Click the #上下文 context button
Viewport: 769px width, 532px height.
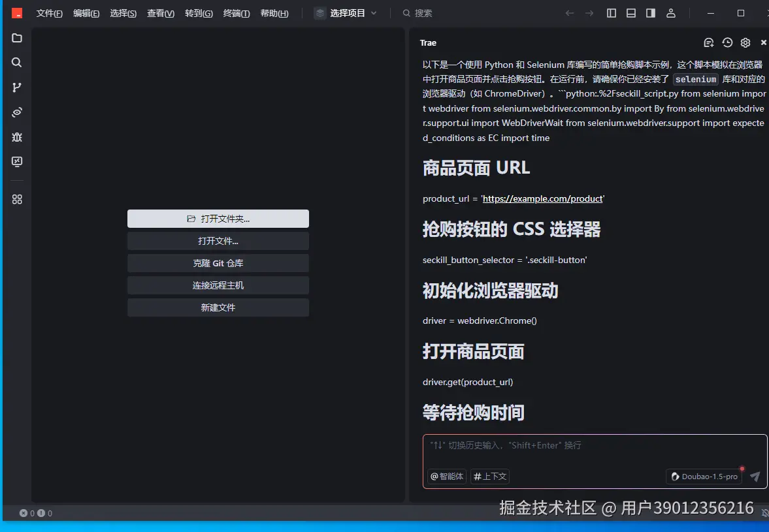pos(490,476)
